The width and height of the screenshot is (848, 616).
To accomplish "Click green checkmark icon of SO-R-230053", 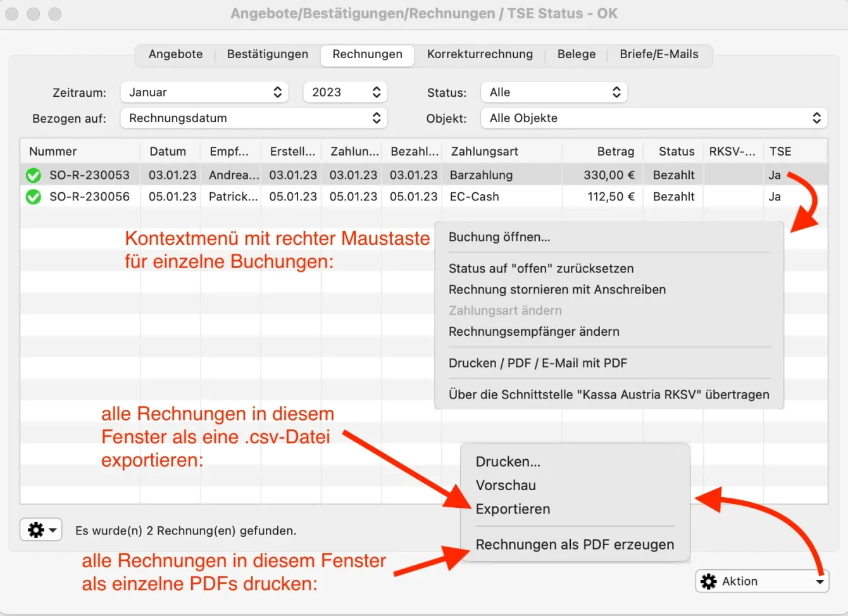I will (34, 175).
